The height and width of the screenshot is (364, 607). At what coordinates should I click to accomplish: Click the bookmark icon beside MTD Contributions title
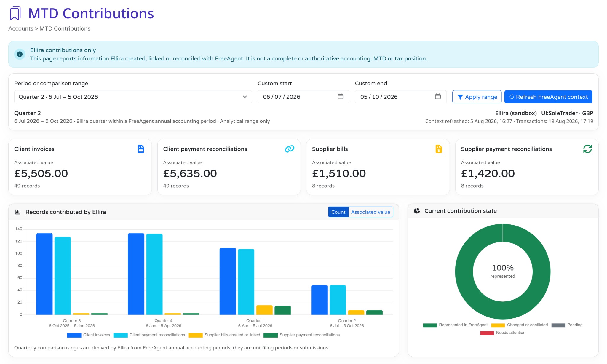[x=15, y=13]
